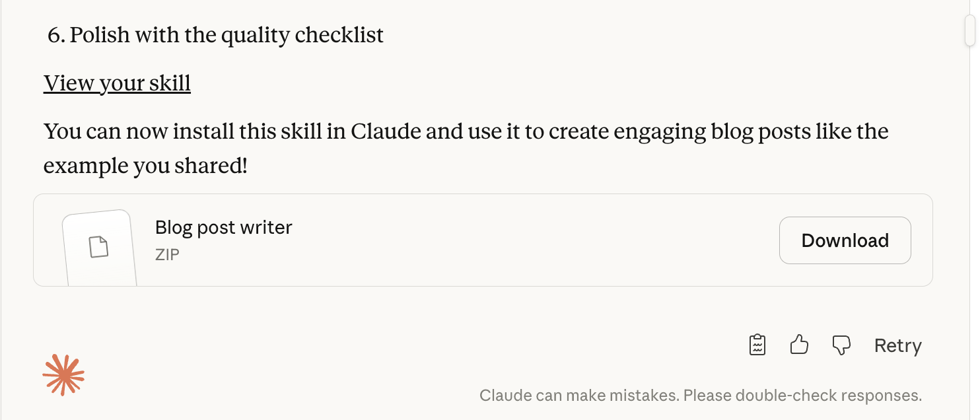Report a bad response via the dislike icon

point(841,344)
